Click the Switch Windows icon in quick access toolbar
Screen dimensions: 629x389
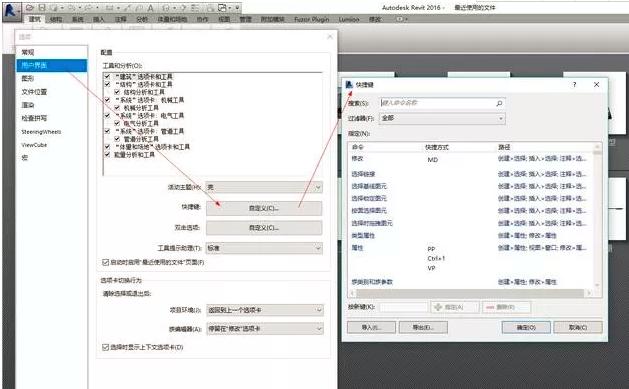click(222, 8)
